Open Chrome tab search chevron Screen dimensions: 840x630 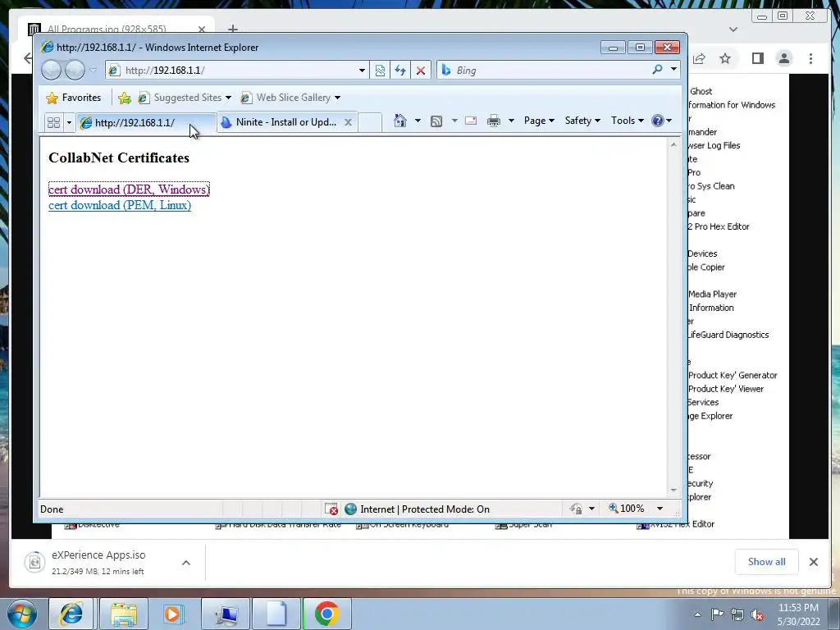(733, 30)
